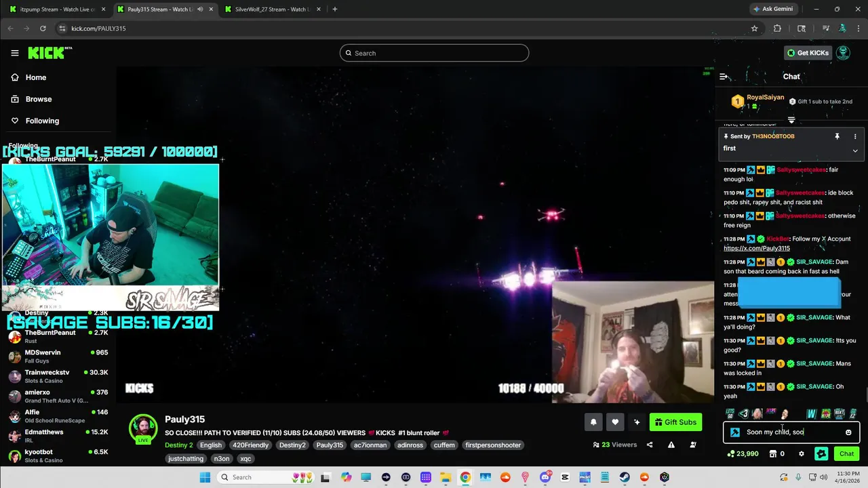Expand the gift leaderboard handle

point(791,120)
